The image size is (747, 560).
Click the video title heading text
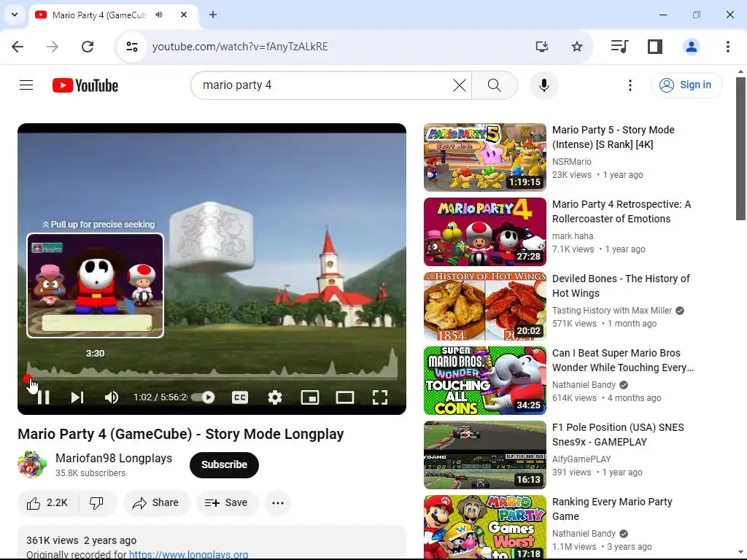pos(181,435)
